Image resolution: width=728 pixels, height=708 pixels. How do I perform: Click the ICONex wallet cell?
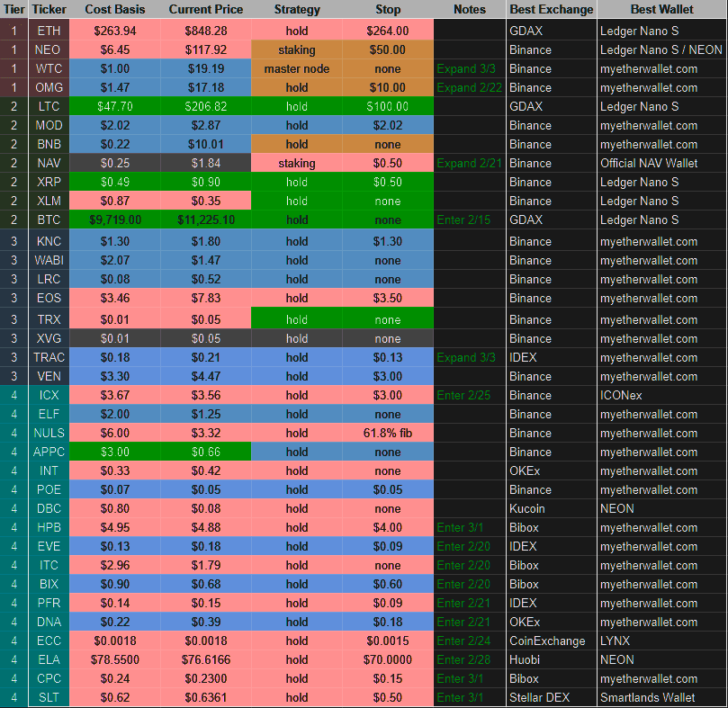point(662,395)
